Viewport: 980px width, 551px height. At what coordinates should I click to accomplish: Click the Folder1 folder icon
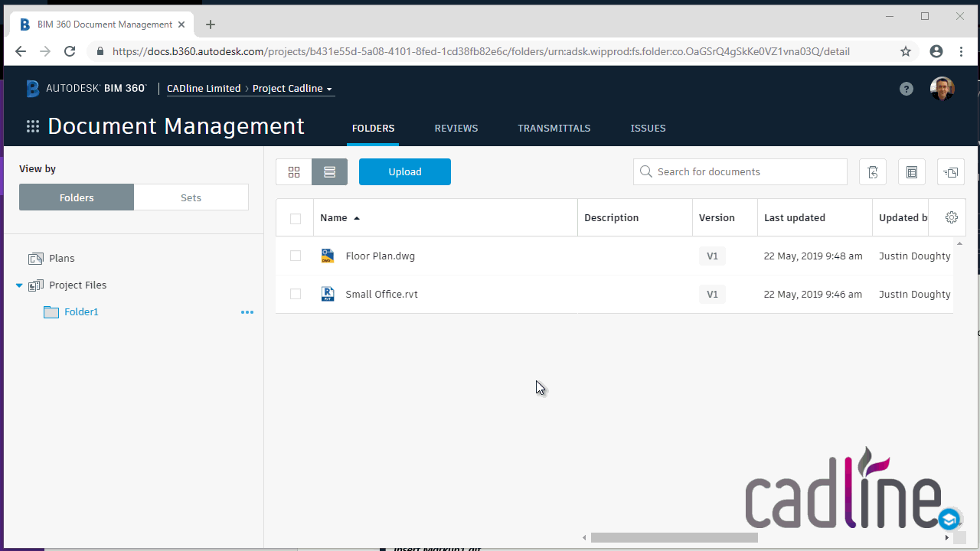point(51,312)
